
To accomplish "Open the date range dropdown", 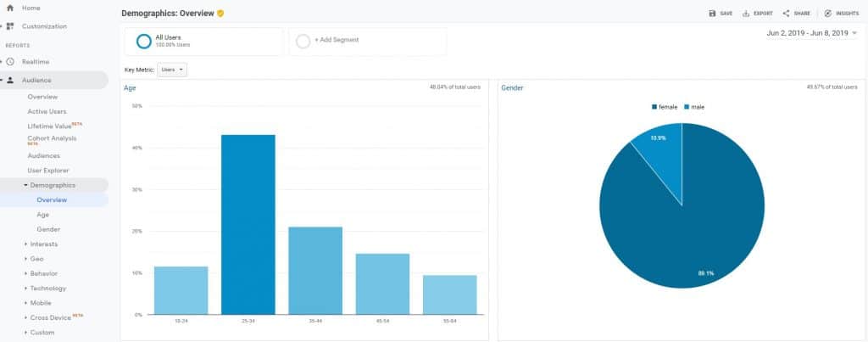I will (811, 33).
